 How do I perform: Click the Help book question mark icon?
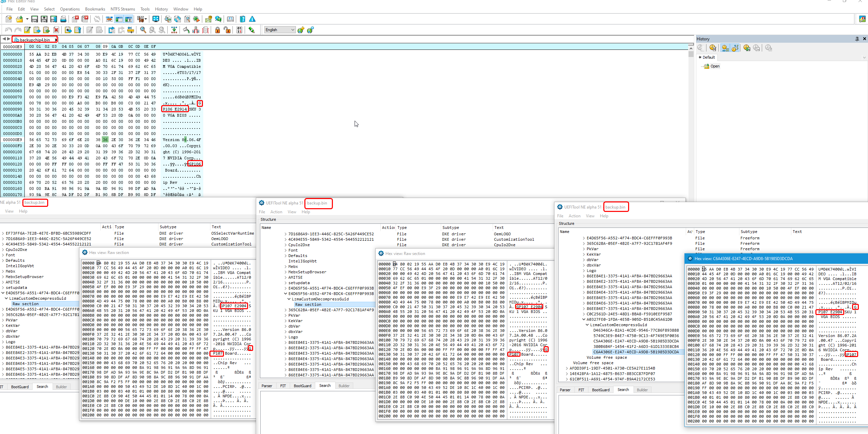[x=243, y=19]
